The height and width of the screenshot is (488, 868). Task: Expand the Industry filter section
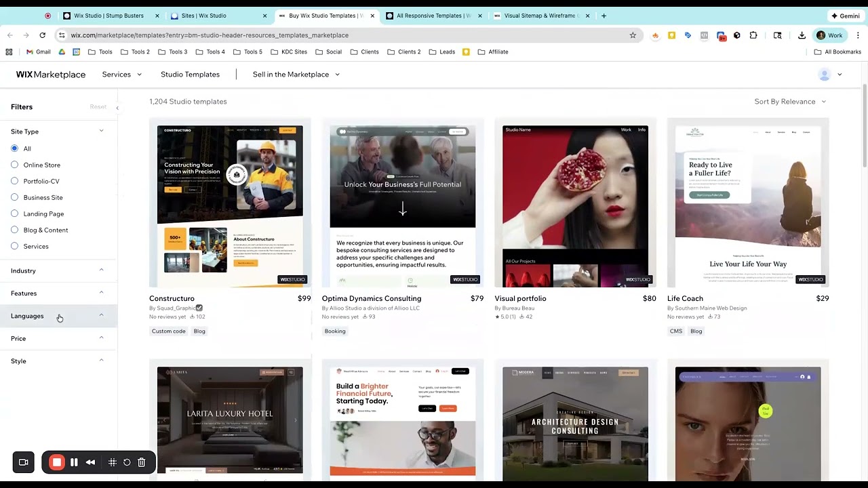(x=58, y=270)
